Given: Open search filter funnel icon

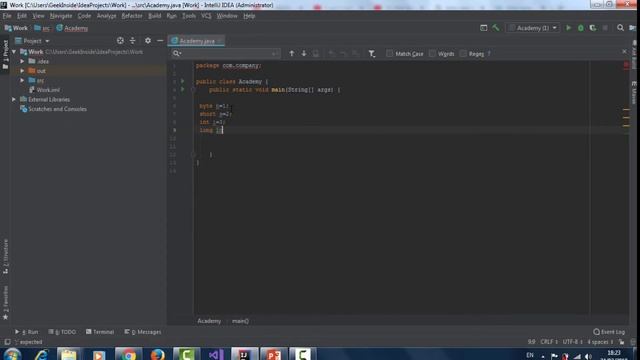Looking at the screenshot, I should (x=371, y=53).
